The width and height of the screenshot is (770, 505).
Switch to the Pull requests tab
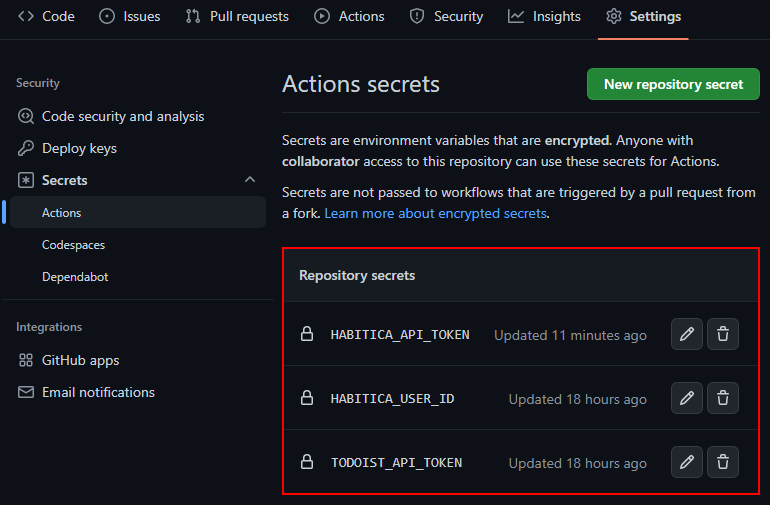tap(237, 16)
